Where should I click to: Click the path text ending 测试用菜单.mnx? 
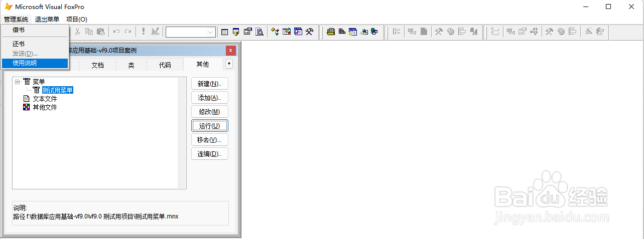(x=96, y=217)
